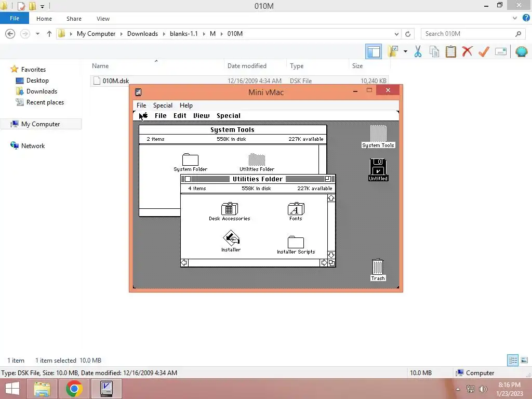
Task: Click the Utilities Folder scroll right arrow
Action: point(324,262)
